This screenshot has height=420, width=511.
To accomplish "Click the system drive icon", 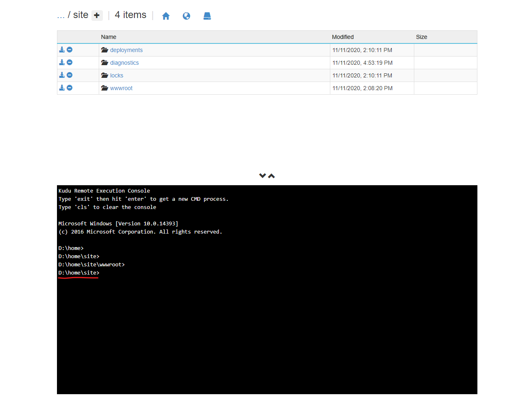I will point(207,16).
